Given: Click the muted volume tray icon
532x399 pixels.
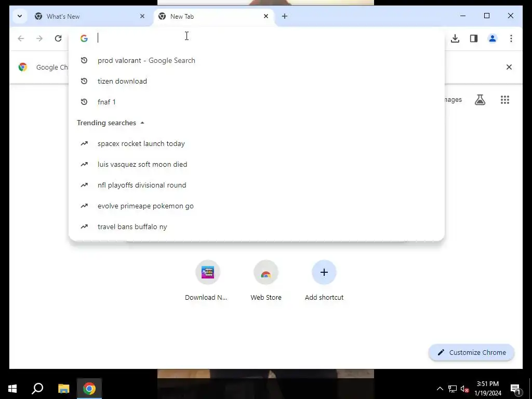Looking at the screenshot, I should click(x=465, y=389).
